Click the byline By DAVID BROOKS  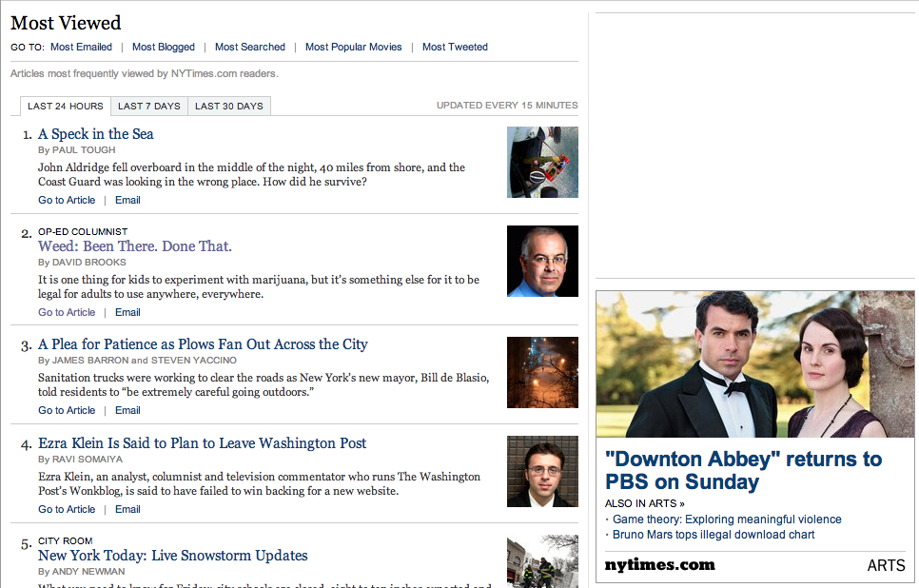(x=82, y=263)
